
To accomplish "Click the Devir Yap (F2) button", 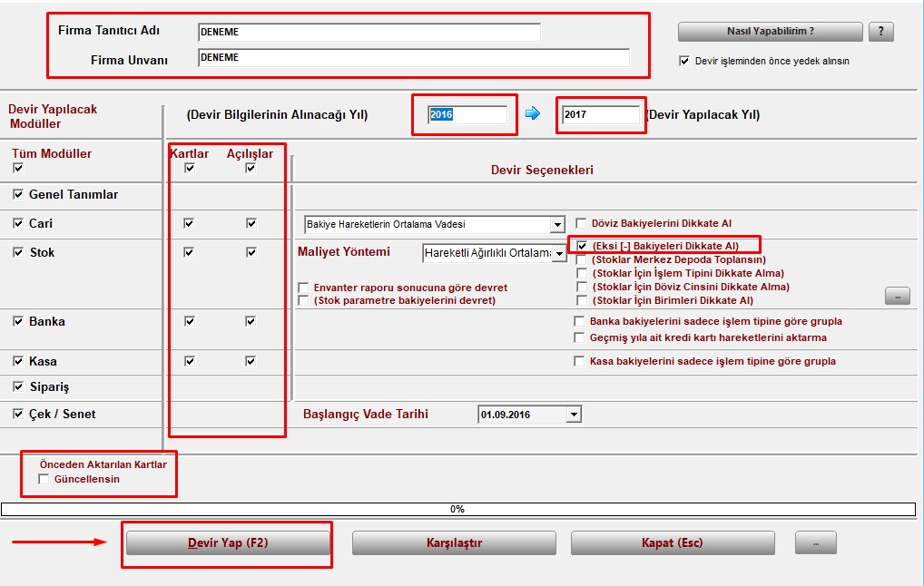I will click(228, 543).
